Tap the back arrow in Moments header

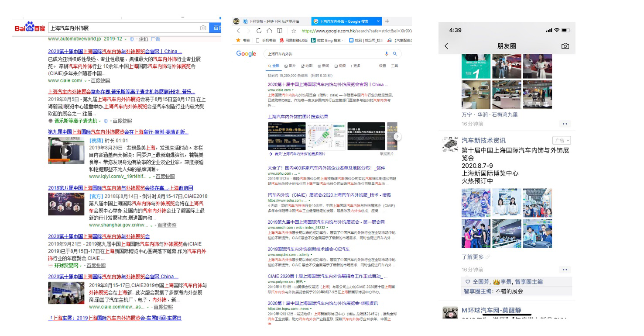tap(446, 46)
